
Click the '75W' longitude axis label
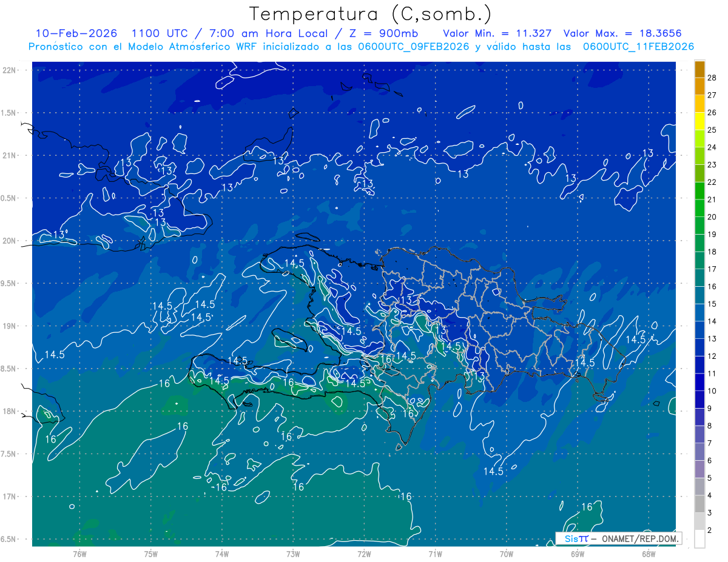[151, 554]
